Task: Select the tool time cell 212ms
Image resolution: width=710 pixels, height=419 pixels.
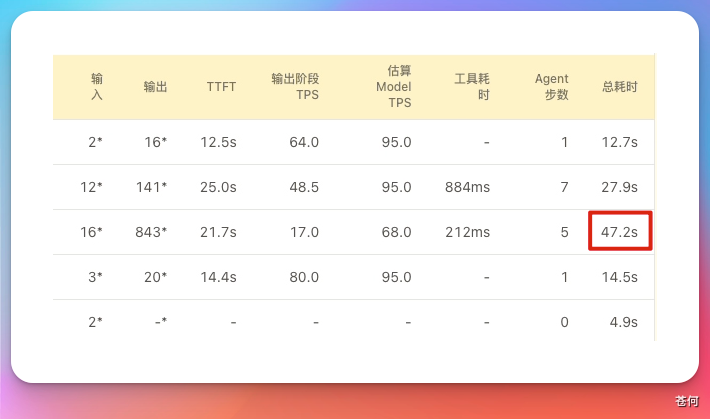Action: (x=467, y=232)
